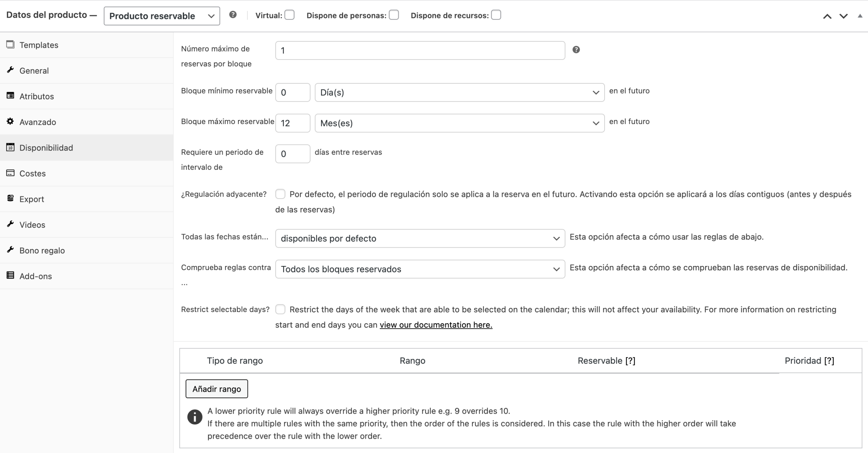Screen dimensions: 868x453
Task: Open the Bono regalo tab
Action: click(42, 250)
